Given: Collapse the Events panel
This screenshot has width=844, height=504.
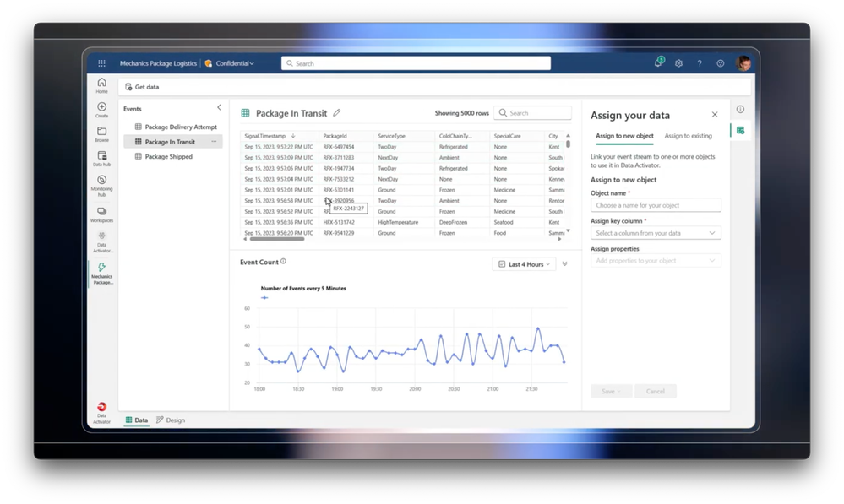Looking at the screenshot, I should (x=219, y=107).
